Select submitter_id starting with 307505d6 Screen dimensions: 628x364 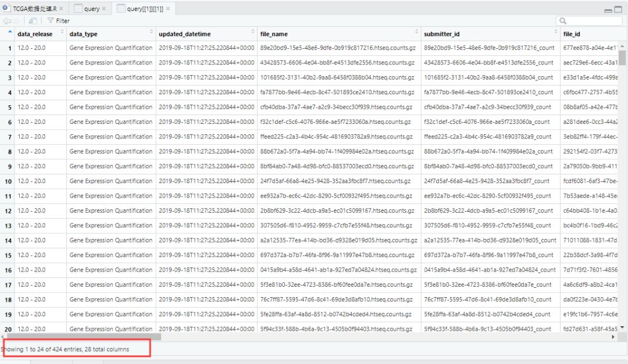coord(487,226)
